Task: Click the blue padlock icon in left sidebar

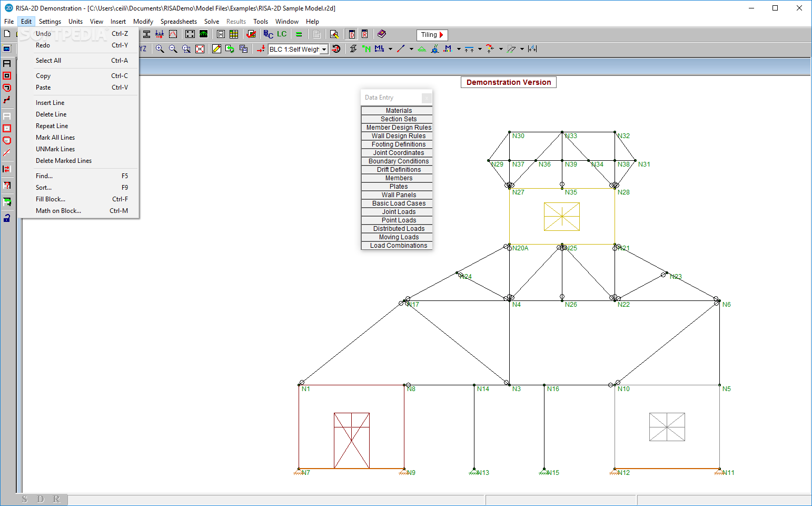Action: tap(7, 218)
